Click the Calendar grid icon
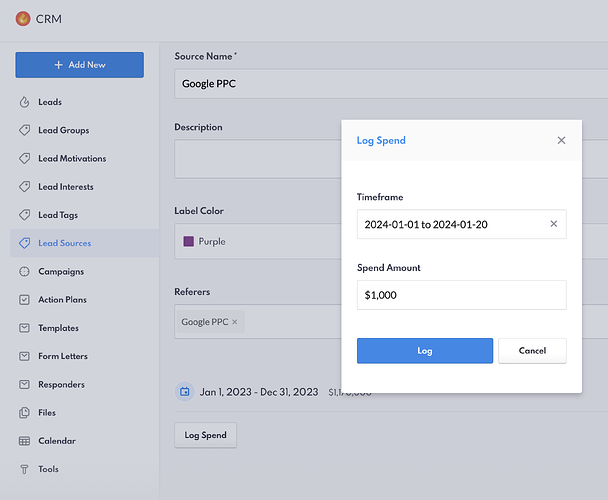Image resolution: width=608 pixels, height=500 pixels. point(25,441)
